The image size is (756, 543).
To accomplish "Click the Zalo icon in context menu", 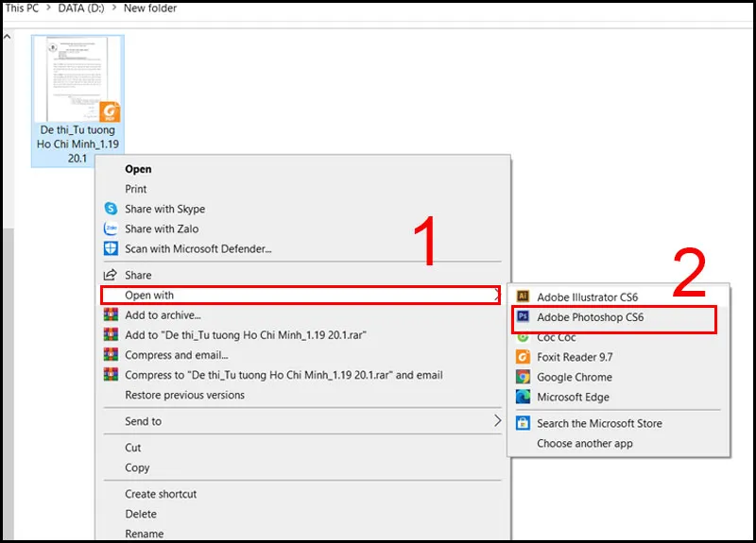I will click(x=111, y=229).
